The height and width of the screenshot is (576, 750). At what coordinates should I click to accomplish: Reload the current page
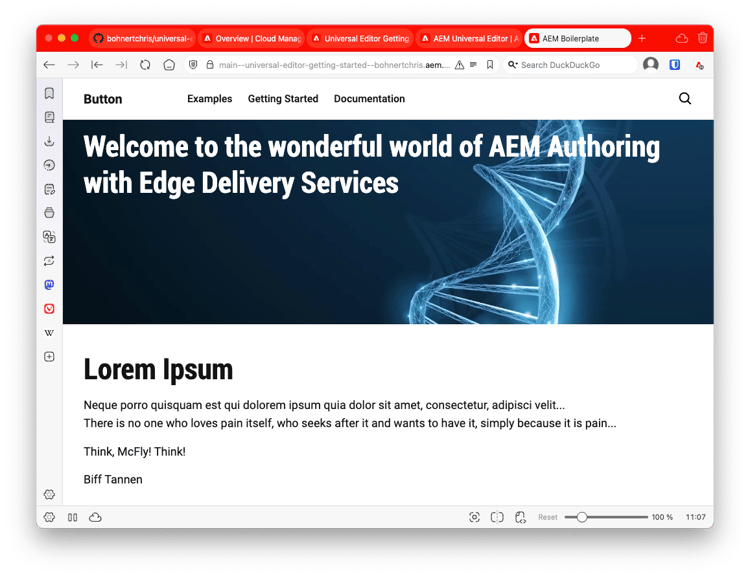coord(145,65)
